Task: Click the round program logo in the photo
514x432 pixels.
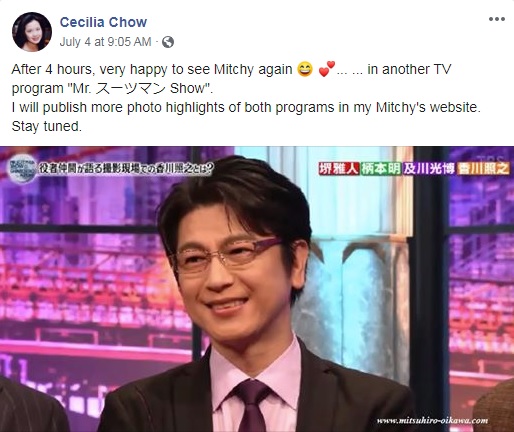Action: pos(22,170)
